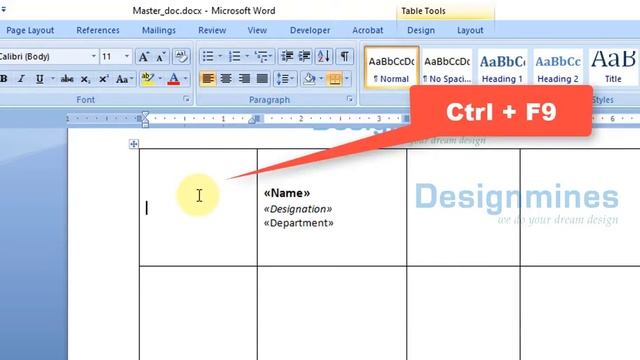Image resolution: width=640 pixels, height=360 pixels.
Task: Toggle Show/Hide paragraph marks
Action: tap(344, 56)
